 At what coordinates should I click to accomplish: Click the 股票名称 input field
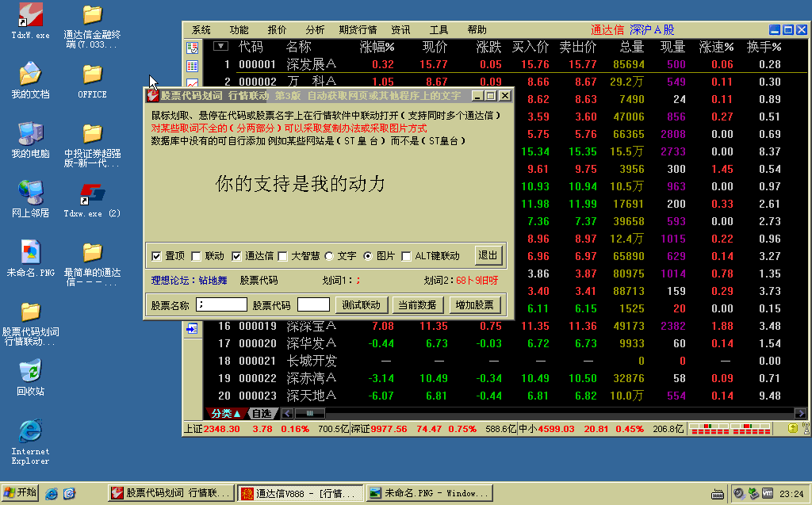(221, 304)
